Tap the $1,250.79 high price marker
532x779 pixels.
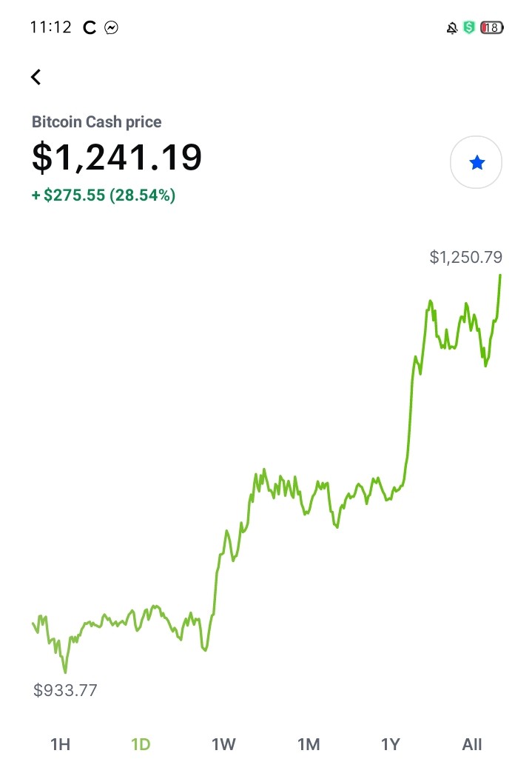click(465, 257)
